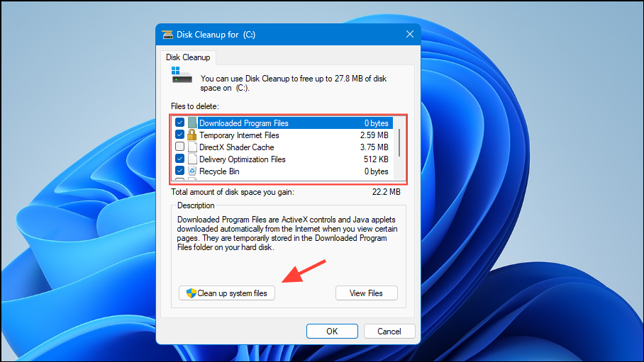Uncheck Temporary Internet Files checkbox

pyautogui.click(x=179, y=134)
